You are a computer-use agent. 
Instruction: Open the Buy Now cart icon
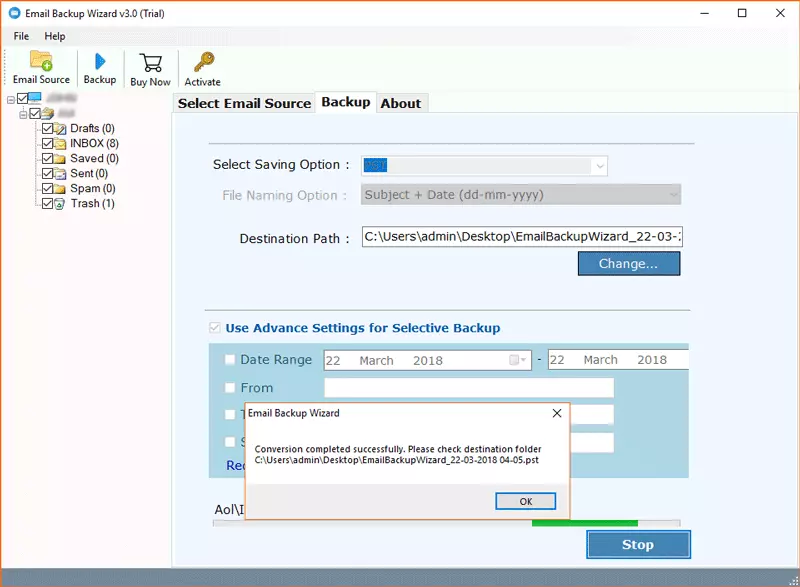point(151,63)
